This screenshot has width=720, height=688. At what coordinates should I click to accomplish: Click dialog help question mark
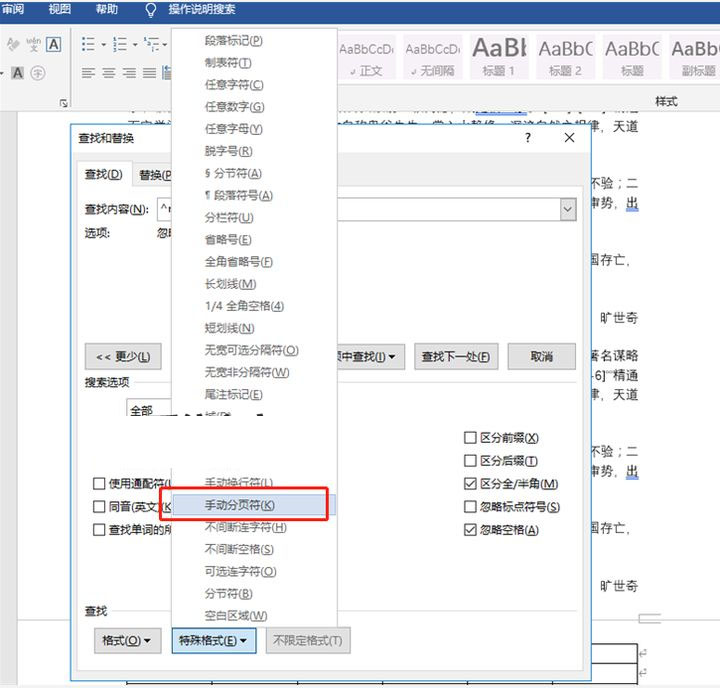click(528, 137)
